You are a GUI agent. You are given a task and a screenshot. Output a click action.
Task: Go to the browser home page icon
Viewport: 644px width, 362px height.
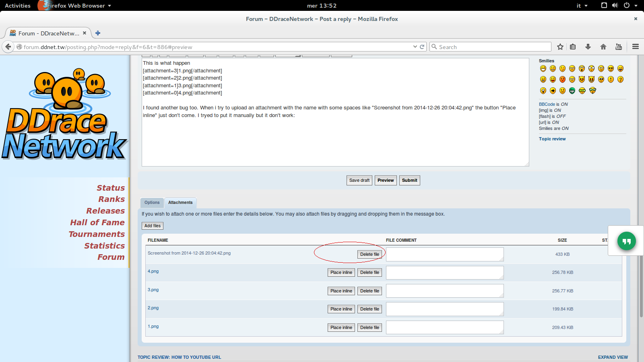(603, 47)
